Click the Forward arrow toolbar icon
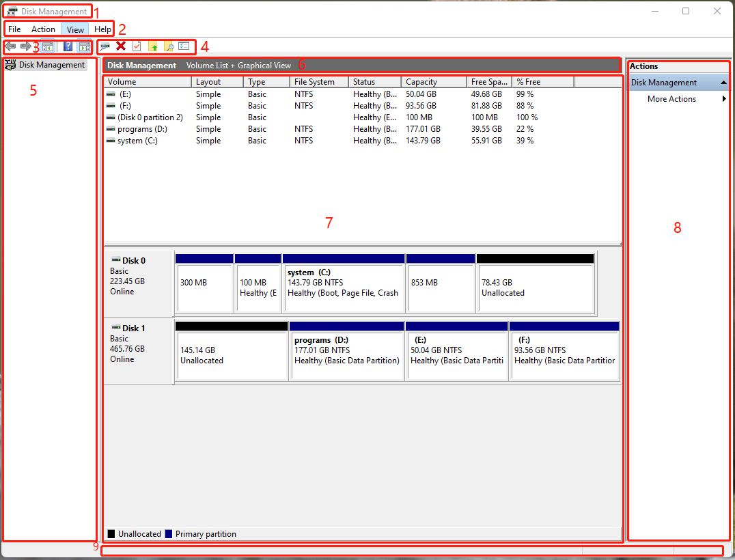Viewport: 735px width, 560px height. (26, 46)
